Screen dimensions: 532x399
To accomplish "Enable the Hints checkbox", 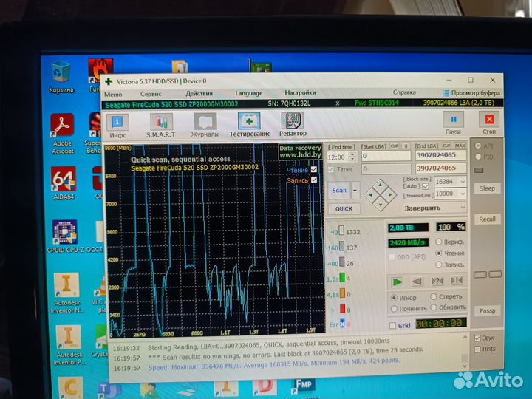I will pos(477,349).
